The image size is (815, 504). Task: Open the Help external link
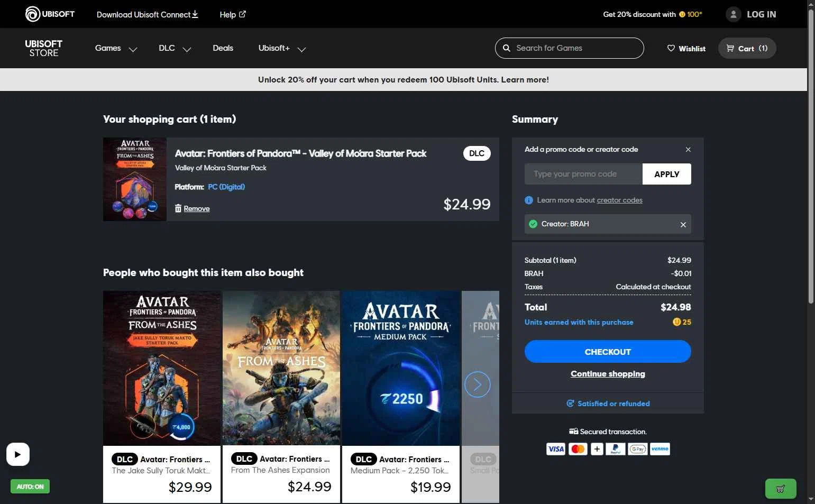click(x=233, y=14)
